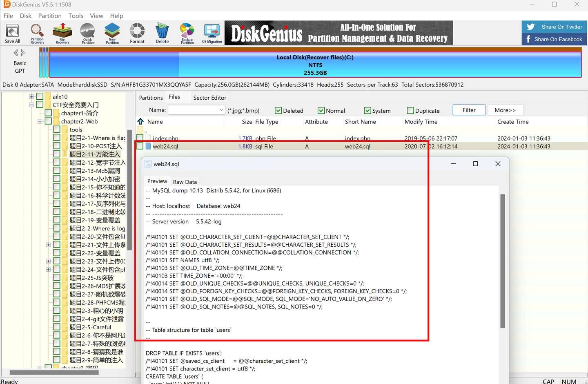Select the Format disk icon
588x384 pixels.
click(x=137, y=33)
